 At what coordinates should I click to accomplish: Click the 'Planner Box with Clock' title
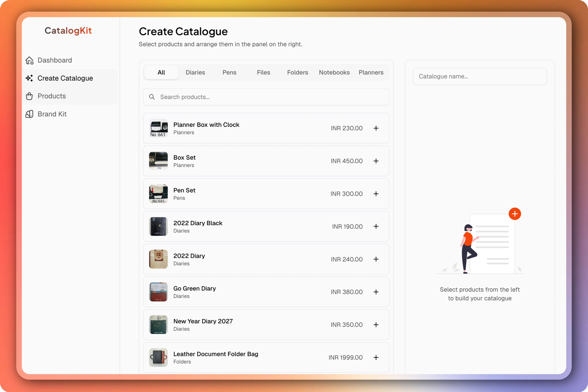point(206,125)
